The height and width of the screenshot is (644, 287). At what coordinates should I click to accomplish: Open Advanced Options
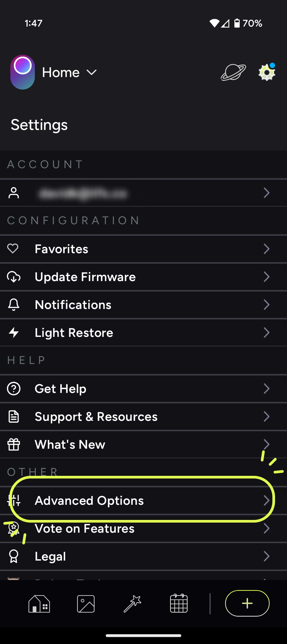[143, 501]
